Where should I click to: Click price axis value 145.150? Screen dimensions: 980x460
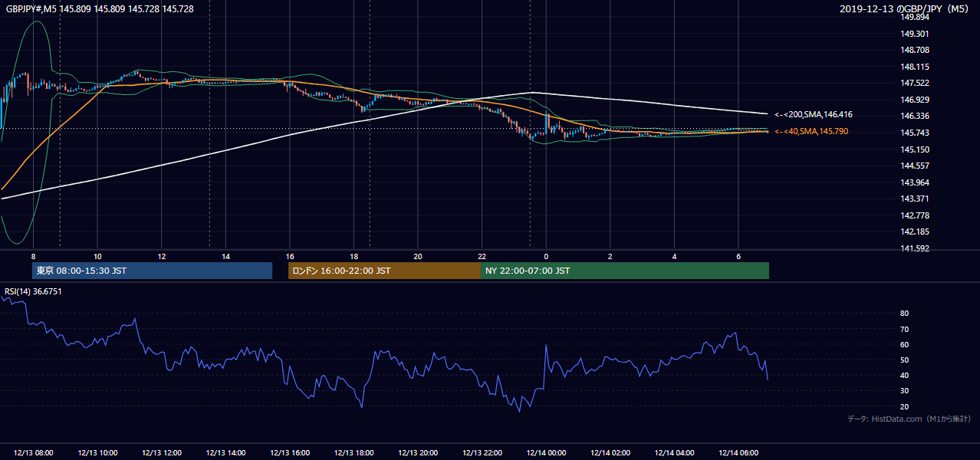coord(916,149)
